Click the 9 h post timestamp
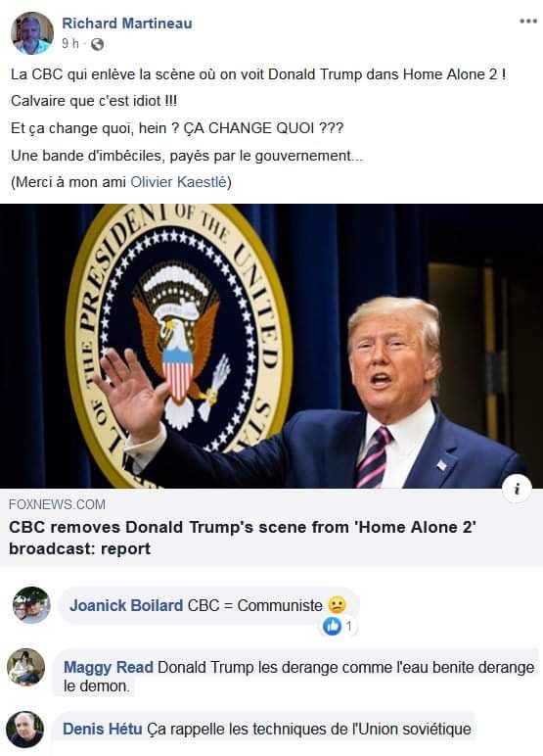 (70, 44)
